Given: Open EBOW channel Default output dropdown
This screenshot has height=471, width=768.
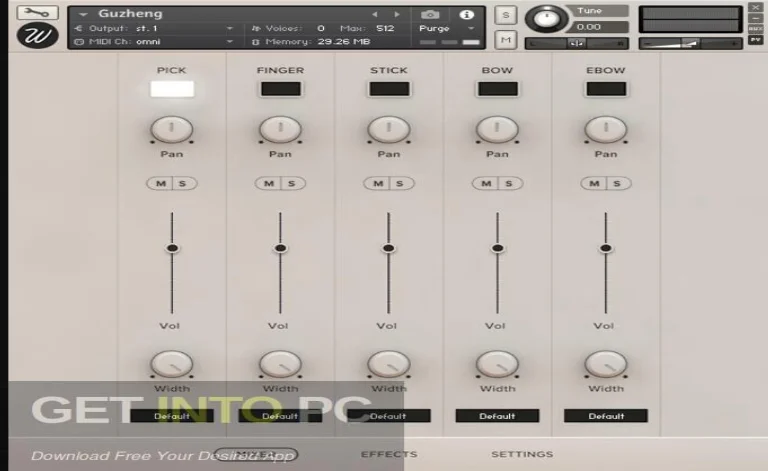Looking at the screenshot, I should click(606, 416).
